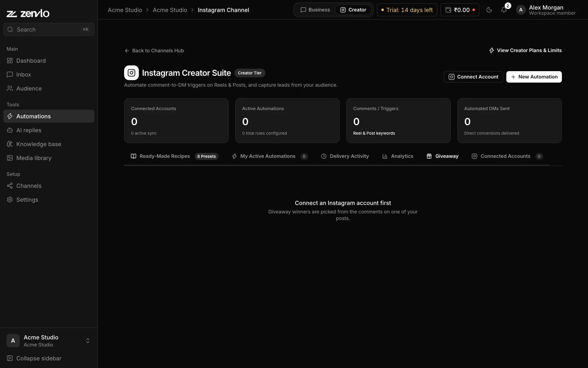Focus the Search input field
This screenshot has width=588, height=368.
point(49,29)
